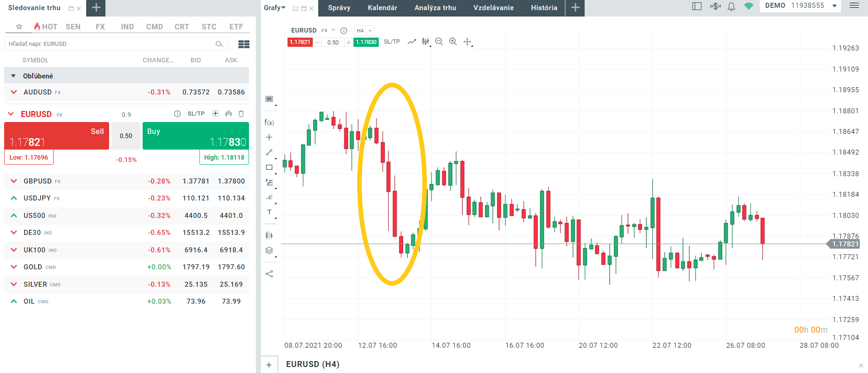
Task: Open EURUSD instrument info icon in watchlist
Action: [177, 114]
